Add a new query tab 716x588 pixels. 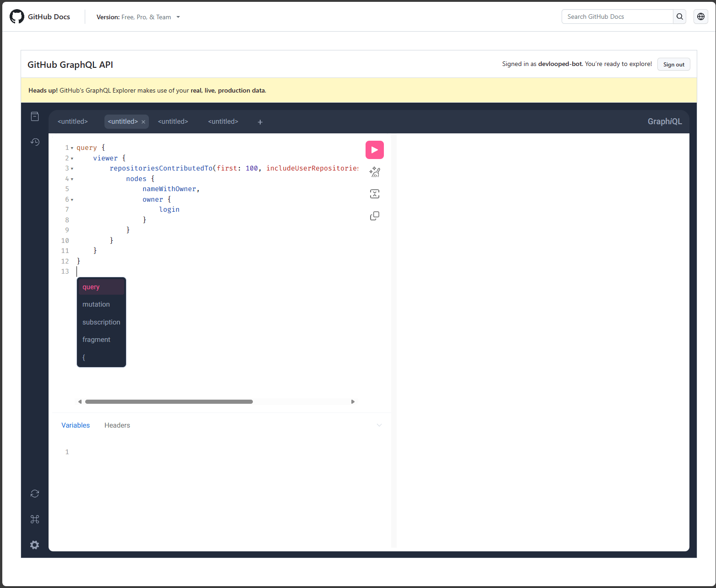[260, 122]
